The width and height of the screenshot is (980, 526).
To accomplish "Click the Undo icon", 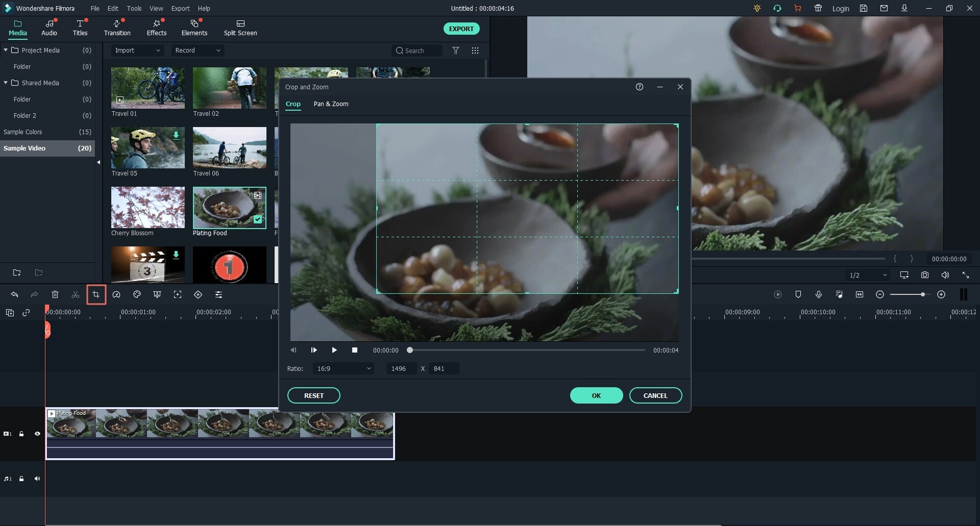I will point(14,294).
